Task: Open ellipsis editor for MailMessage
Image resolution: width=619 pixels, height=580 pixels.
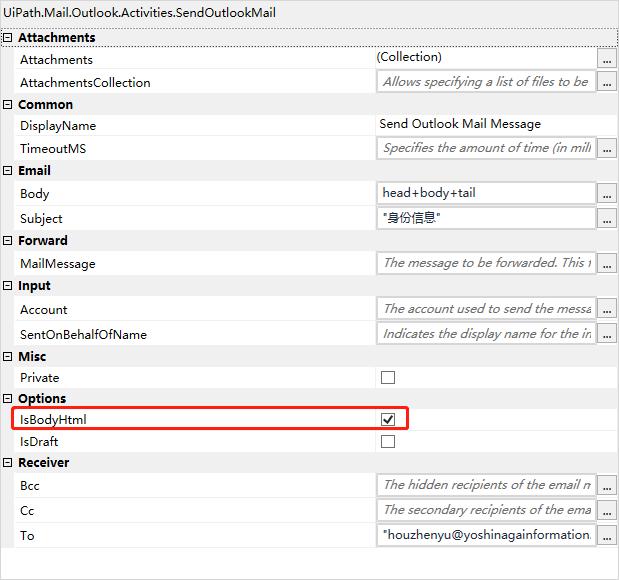Action: pyautogui.click(x=607, y=263)
